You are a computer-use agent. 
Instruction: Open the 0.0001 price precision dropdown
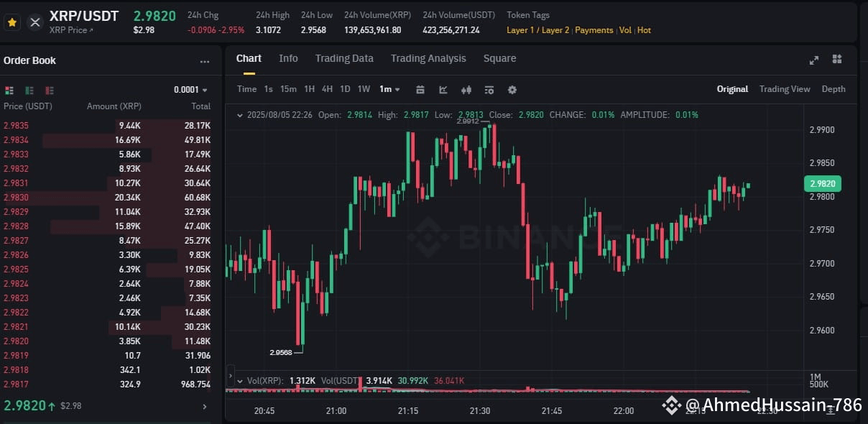tap(190, 90)
